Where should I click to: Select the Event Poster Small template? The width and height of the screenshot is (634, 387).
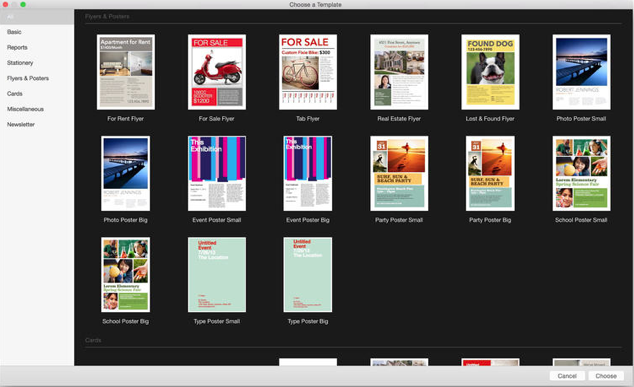[x=217, y=173]
